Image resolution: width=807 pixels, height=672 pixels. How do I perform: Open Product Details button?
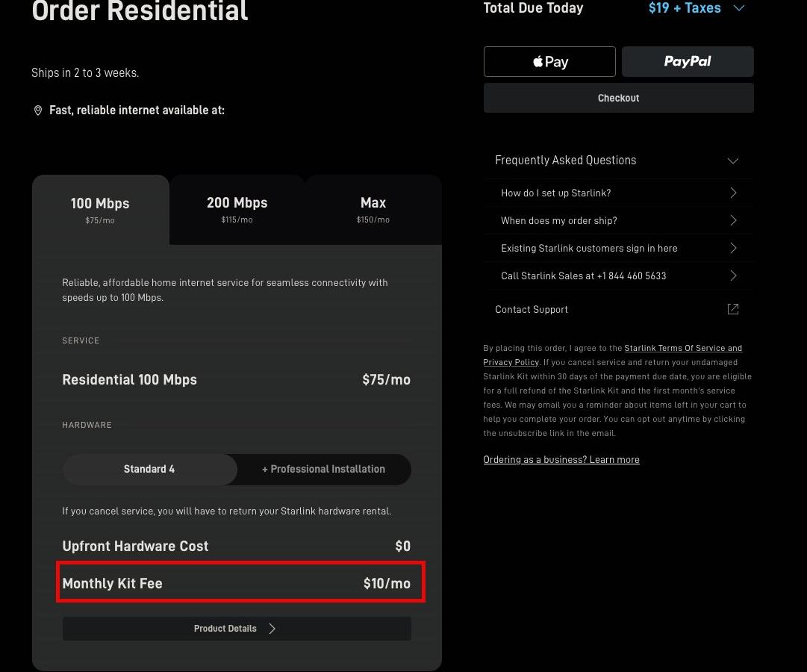[237, 628]
